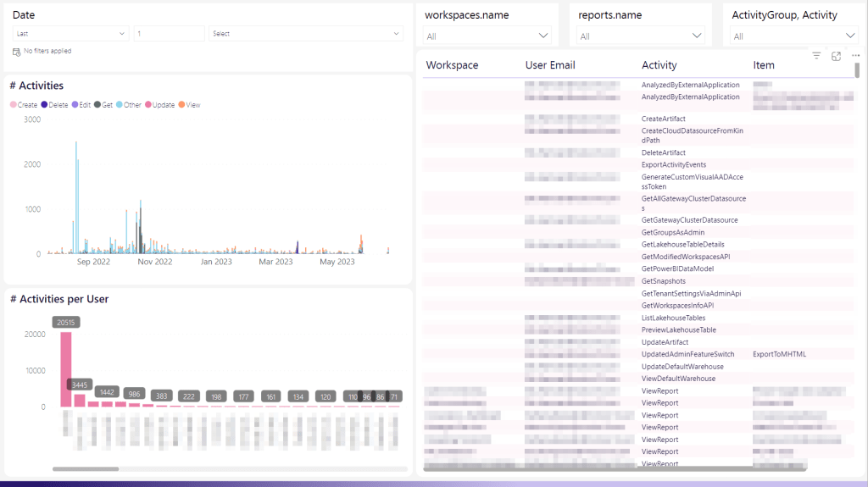The width and height of the screenshot is (868, 487).
Task: Click the Get legend marker
Action: pos(97,105)
